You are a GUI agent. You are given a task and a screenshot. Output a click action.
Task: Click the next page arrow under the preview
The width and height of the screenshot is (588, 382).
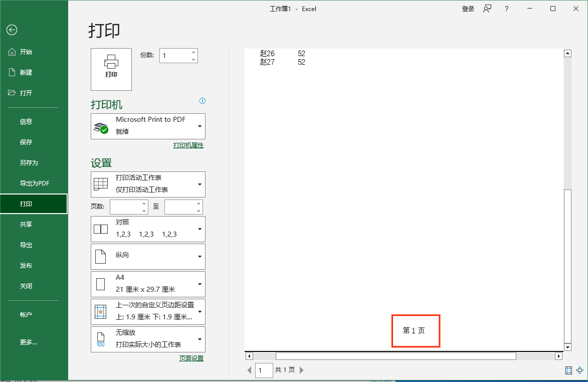[301, 370]
